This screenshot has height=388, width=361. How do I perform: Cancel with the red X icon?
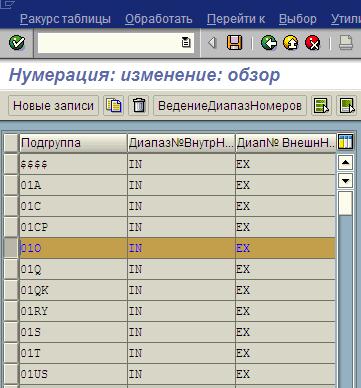[x=312, y=43]
